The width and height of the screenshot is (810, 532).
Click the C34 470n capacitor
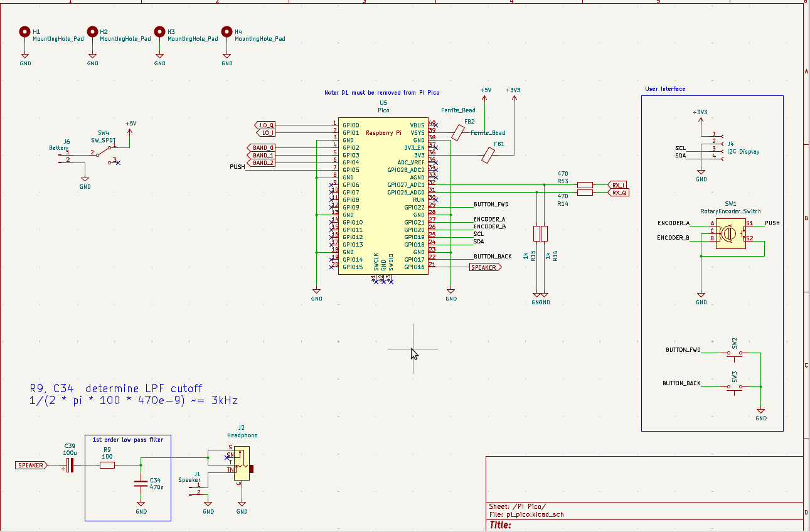[141, 483]
